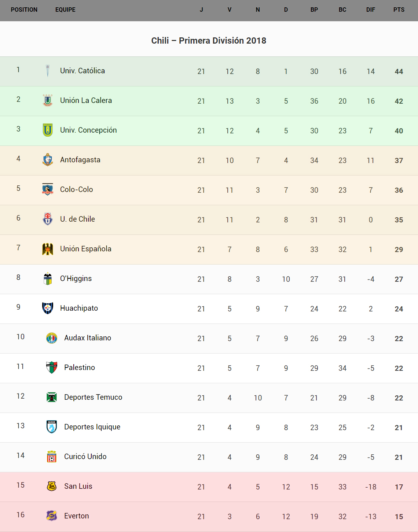Click the Chili – Primera División 2018 title
This screenshot has width=418, height=532.
click(x=209, y=41)
